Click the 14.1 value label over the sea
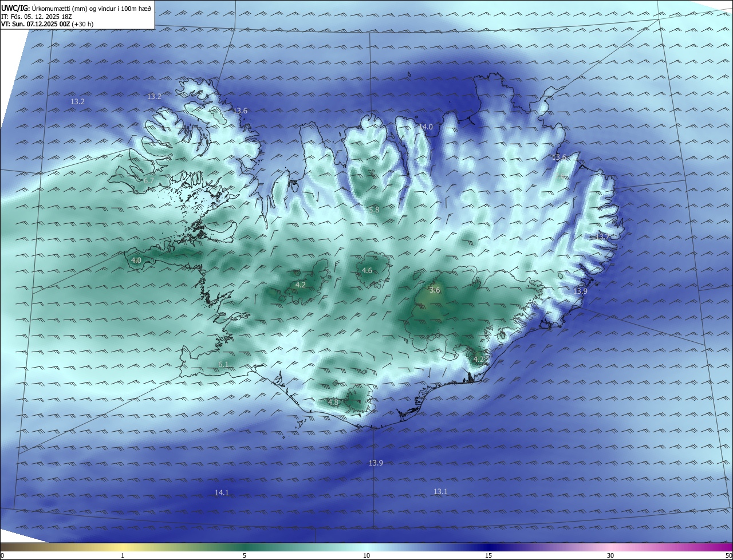Viewport: 733px width, 560px height. point(222,492)
